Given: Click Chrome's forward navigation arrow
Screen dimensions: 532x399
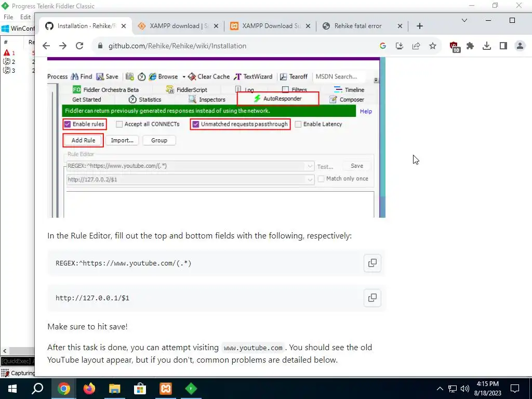Looking at the screenshot, I should 63,46.
